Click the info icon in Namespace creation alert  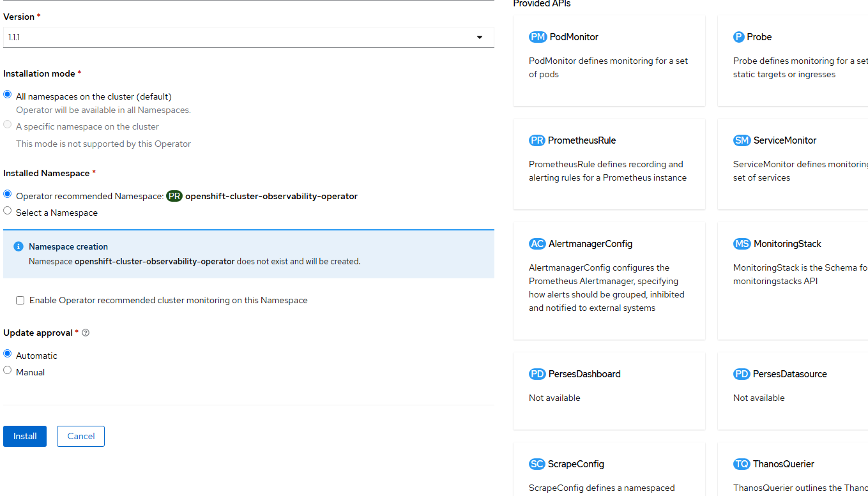coord(19,246)
